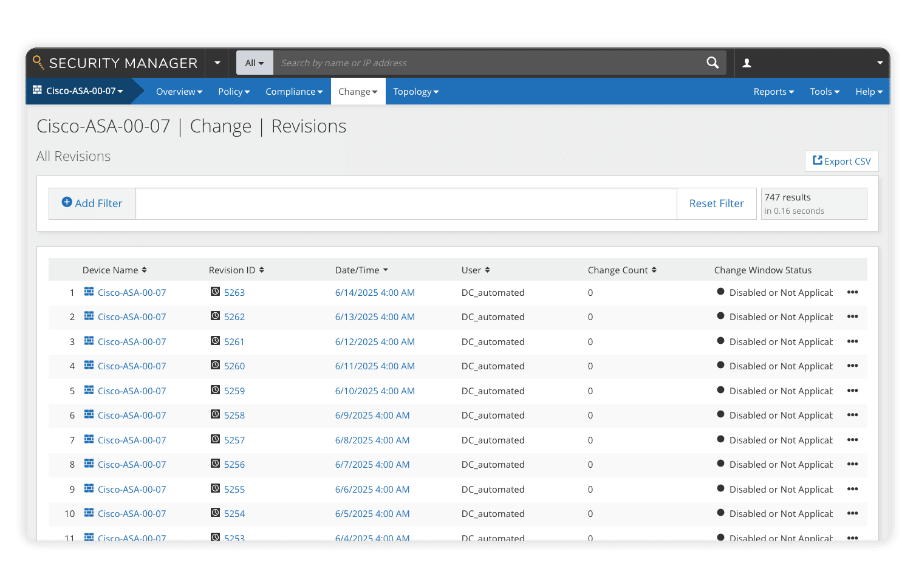
Task: Open the user profile icon menu
Action: [747, 63]
